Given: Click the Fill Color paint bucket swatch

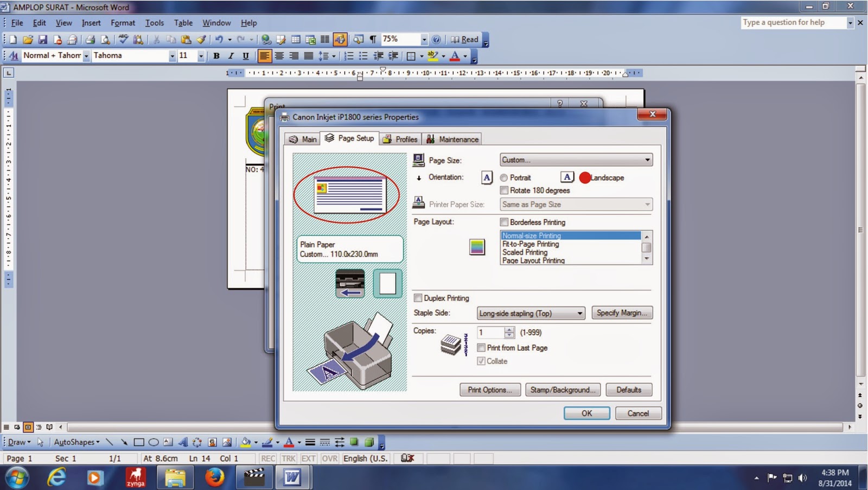Looking at the screenshot, I should (246, 442).
